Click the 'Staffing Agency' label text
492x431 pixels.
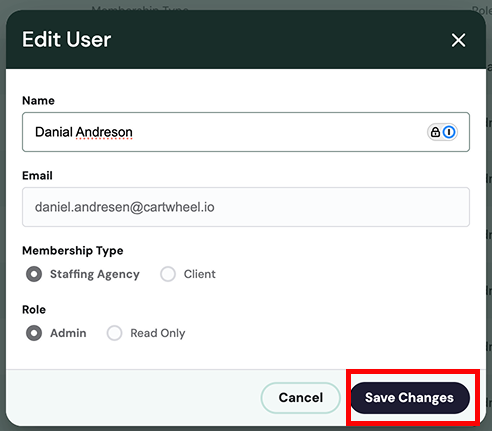point(95,274)
